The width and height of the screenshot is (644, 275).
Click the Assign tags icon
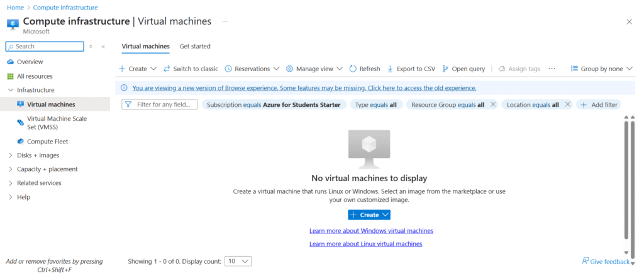click(x=501, y=69)
